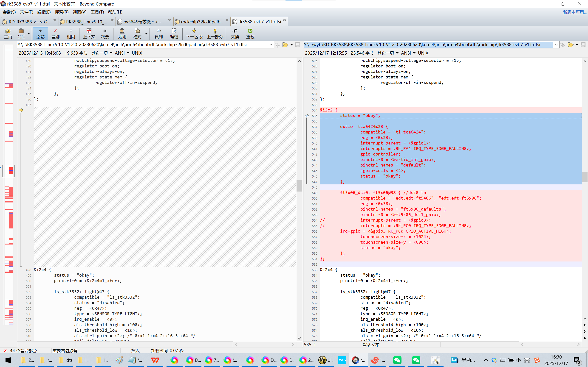Click the Swap sides (交换) icon
The width and height of the screenshot is (588, 367).
(x=235, y=33)
